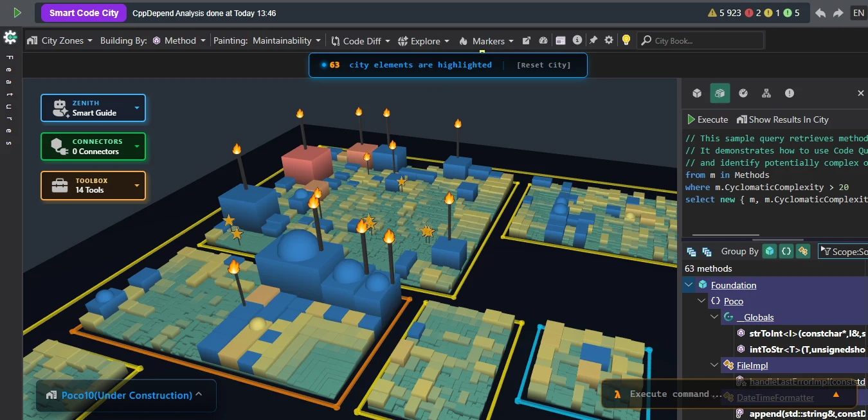Expand the Zenith Smart Guide panel
Screen dimensions: 868x420
(93, 108)
